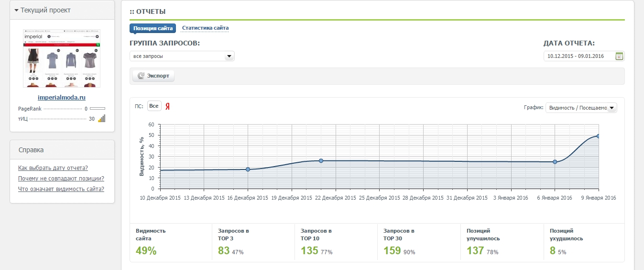Click the Export refresh icon
The height and width of the screenshot is (270, 644).
tap(141, 76)
